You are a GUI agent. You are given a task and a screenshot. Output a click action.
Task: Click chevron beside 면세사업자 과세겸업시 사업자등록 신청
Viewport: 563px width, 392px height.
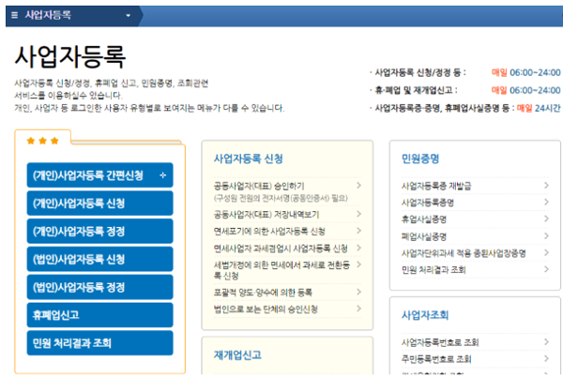[358, 248]
